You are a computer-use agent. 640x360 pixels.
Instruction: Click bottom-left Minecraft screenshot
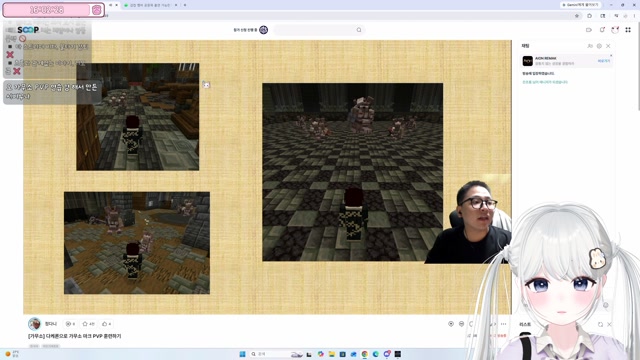pos(137,243)
